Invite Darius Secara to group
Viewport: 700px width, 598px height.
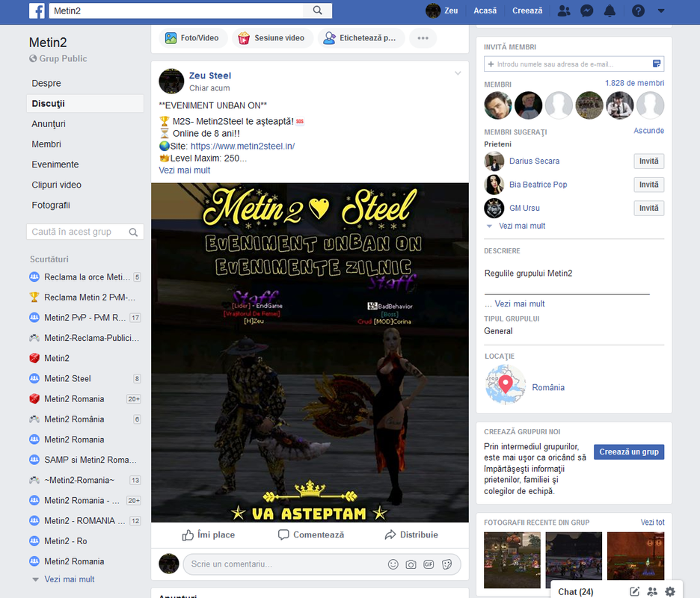[648, 161]
